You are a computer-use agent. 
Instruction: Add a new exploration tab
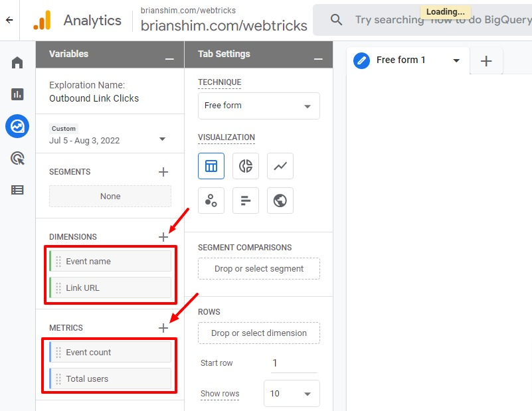click(486, 61)
